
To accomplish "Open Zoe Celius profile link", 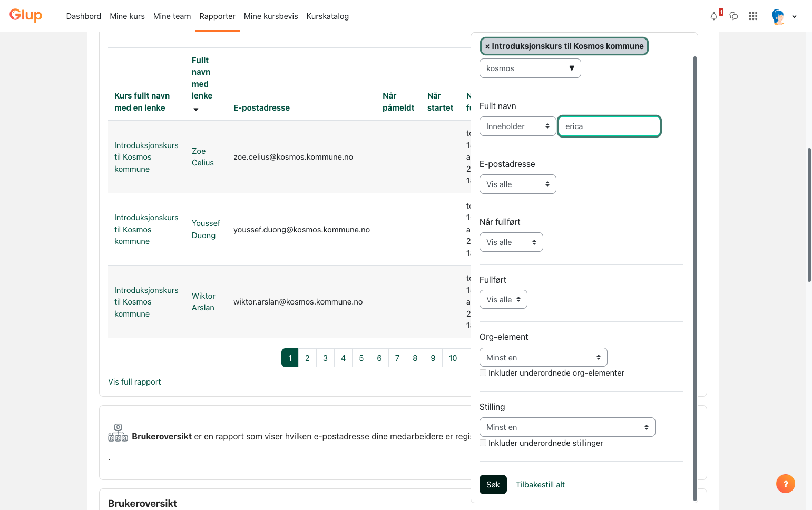I will [x=203, y=157].
